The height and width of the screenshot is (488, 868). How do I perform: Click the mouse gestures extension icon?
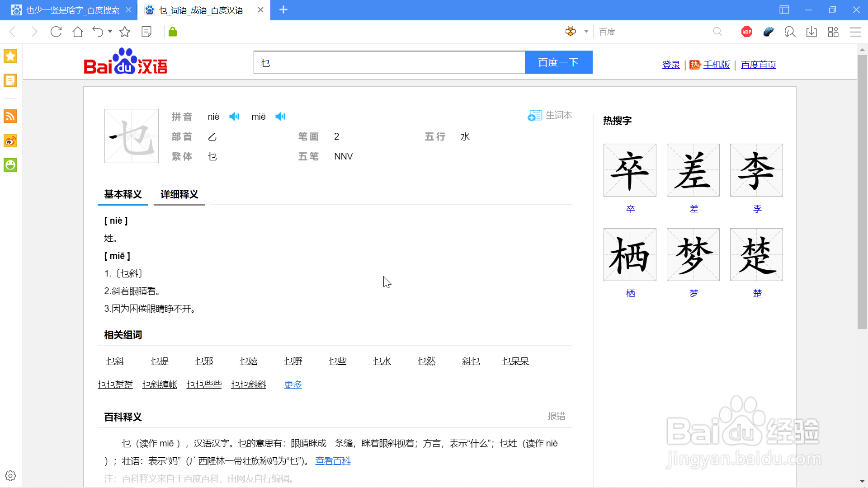(769, 32)
